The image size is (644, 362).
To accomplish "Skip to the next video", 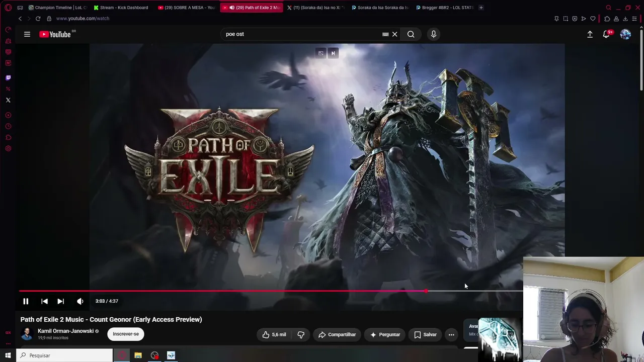I will (60, 301).
